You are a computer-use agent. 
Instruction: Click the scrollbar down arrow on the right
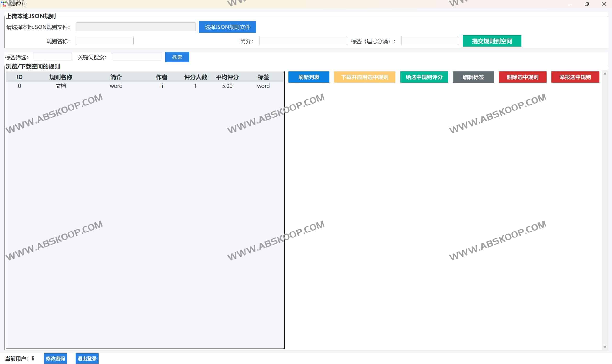click(605, 347)
